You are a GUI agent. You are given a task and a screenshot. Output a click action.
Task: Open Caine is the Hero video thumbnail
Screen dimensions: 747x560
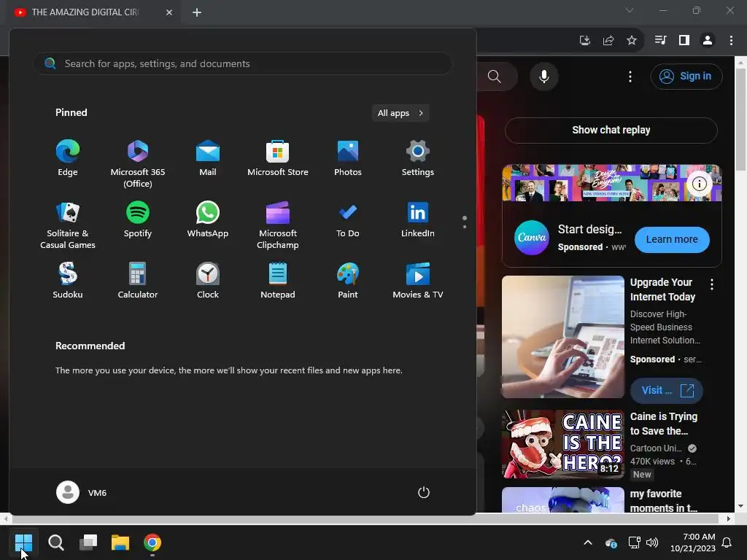563,444
